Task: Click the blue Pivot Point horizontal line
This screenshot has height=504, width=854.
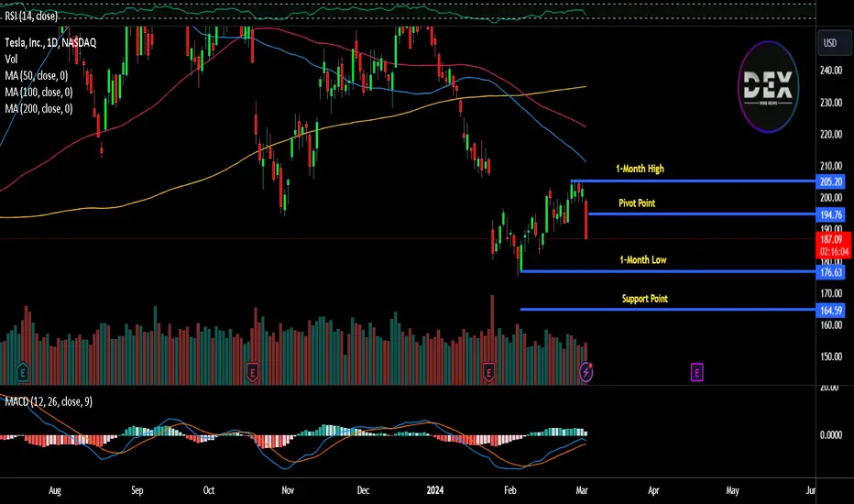Action: [x=702, y=214]
